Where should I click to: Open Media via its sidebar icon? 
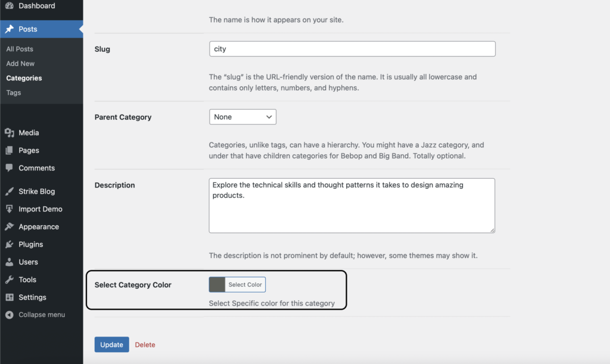[x=9, y=133]
